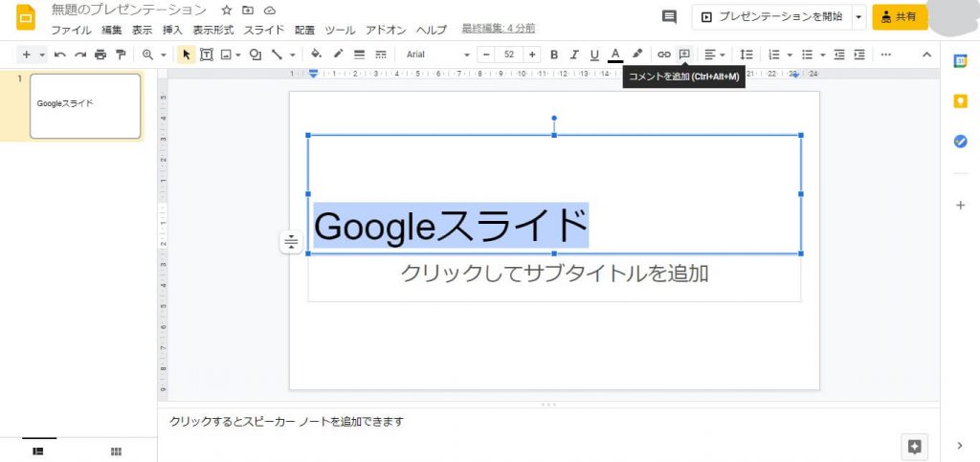Click the 最終編集: 4 分前 link
The image size is (980, 462).
(x=498, y=29)
